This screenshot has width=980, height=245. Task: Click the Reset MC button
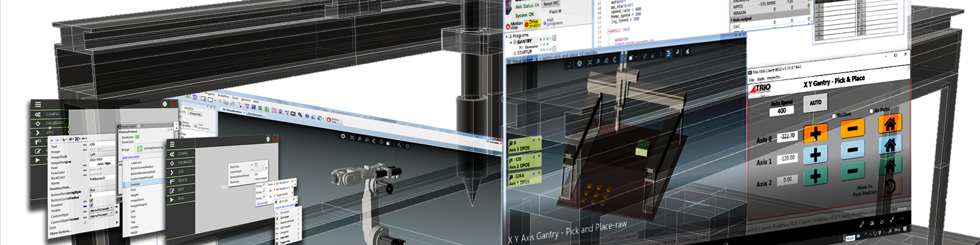[551, 3]
